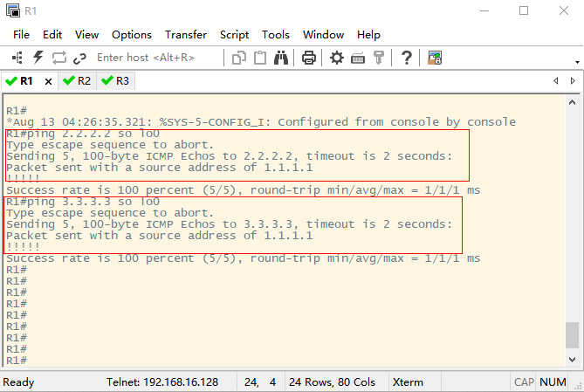584x392 pixels.
Task: Expand the toolbar options dropdown arrow
Action: 577,62
